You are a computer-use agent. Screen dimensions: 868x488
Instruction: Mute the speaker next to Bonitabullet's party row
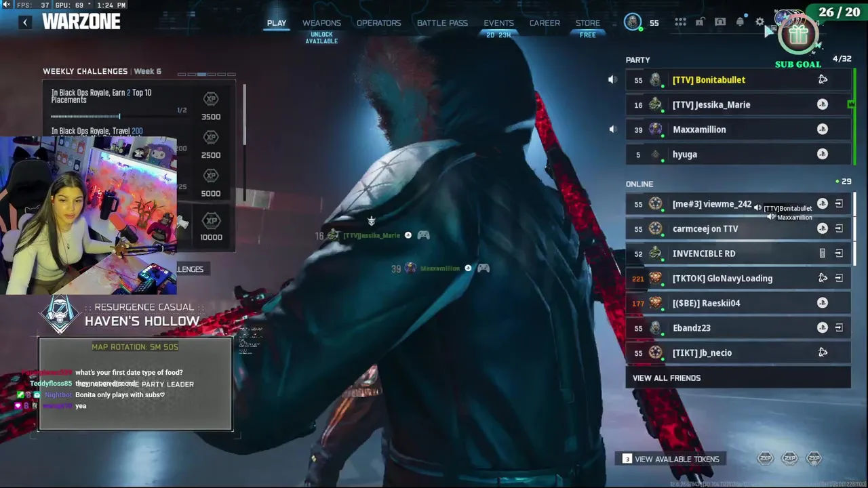[613, 80]
